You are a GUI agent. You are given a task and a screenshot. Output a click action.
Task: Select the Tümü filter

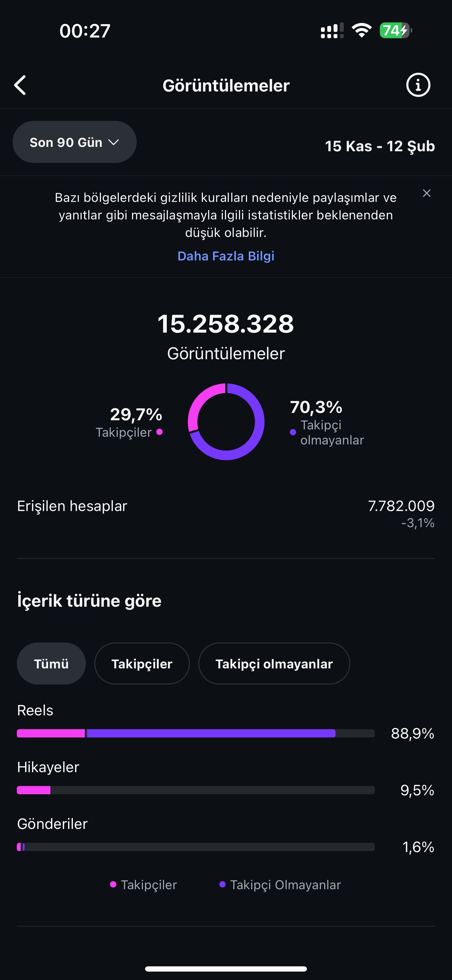coord(52,663)
